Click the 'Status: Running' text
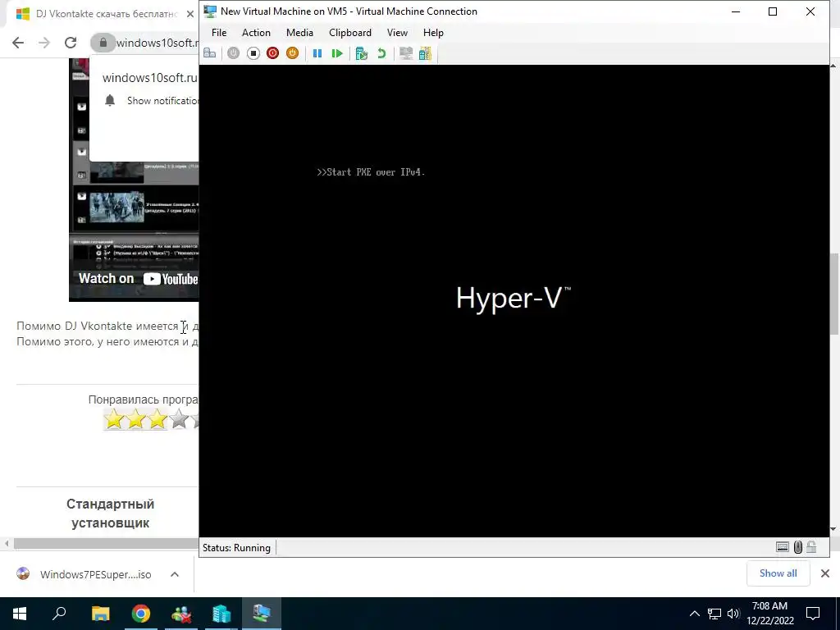Image resolution: width=840 pixels, height=630 pixels. (x=236, y=547)
